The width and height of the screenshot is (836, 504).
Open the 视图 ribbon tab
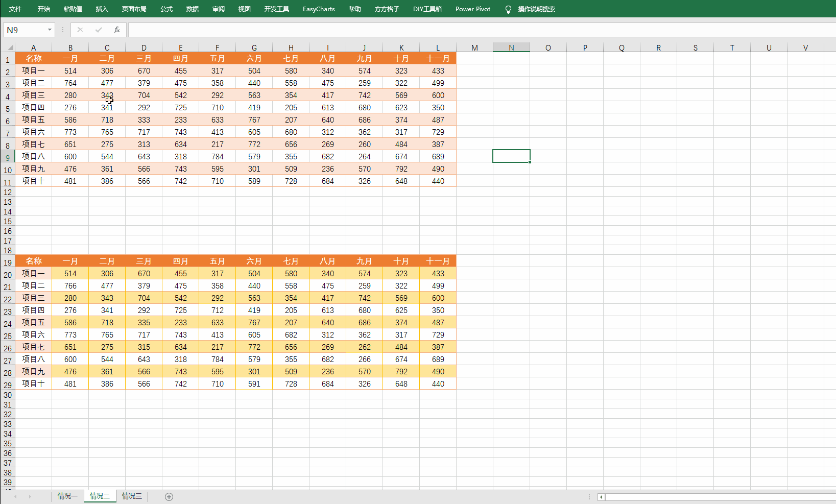245,9
